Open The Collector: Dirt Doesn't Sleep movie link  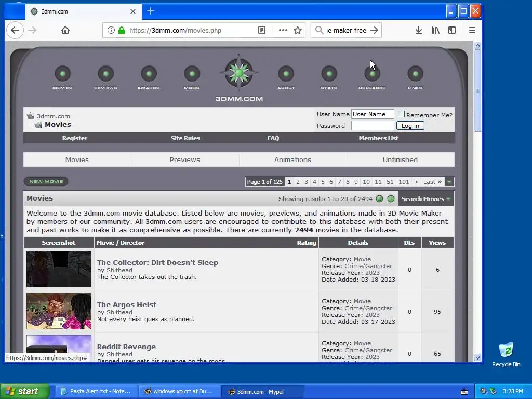[x=157, y=262]
